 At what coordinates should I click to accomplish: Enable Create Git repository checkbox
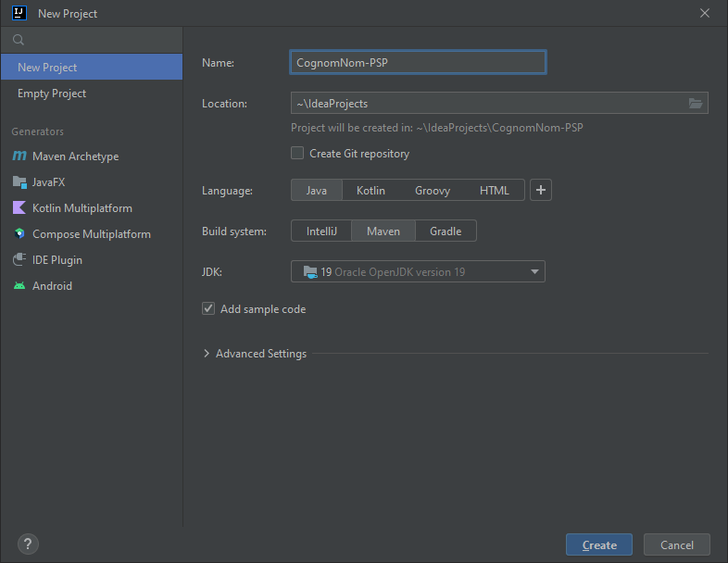297,154
